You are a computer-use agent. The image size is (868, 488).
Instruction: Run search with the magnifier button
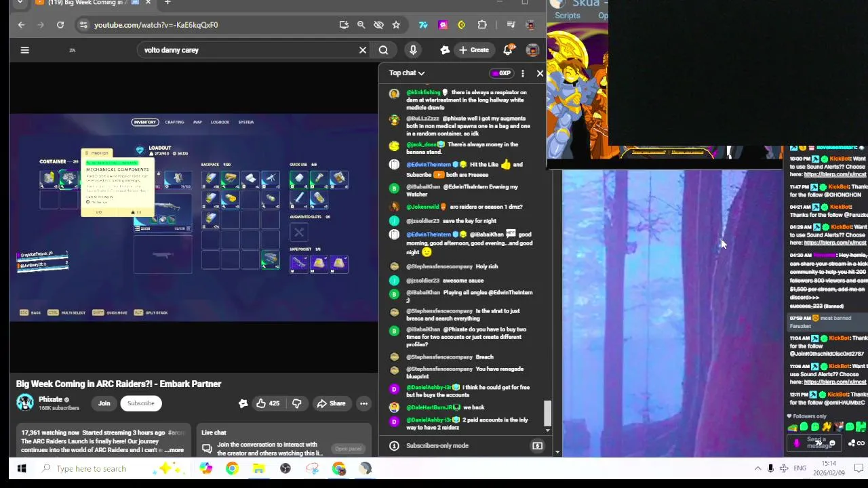click(x=383, y=49)
